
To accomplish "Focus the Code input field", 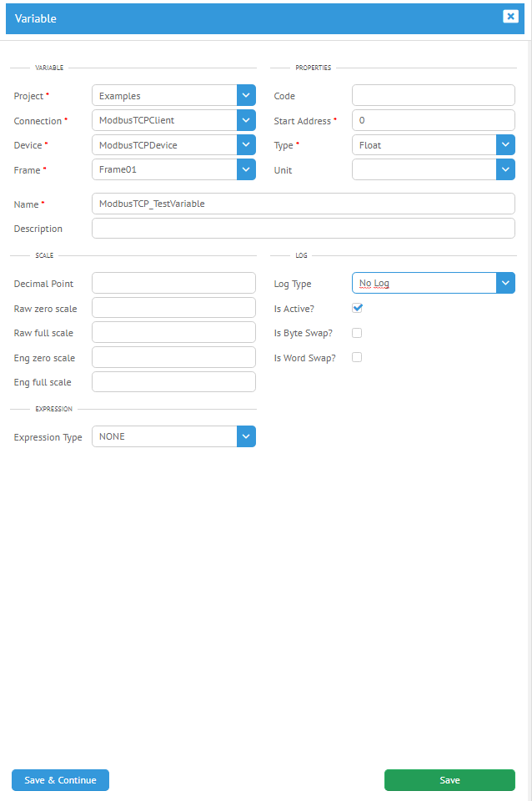I will pyautogui.click(x=434, y=95).
